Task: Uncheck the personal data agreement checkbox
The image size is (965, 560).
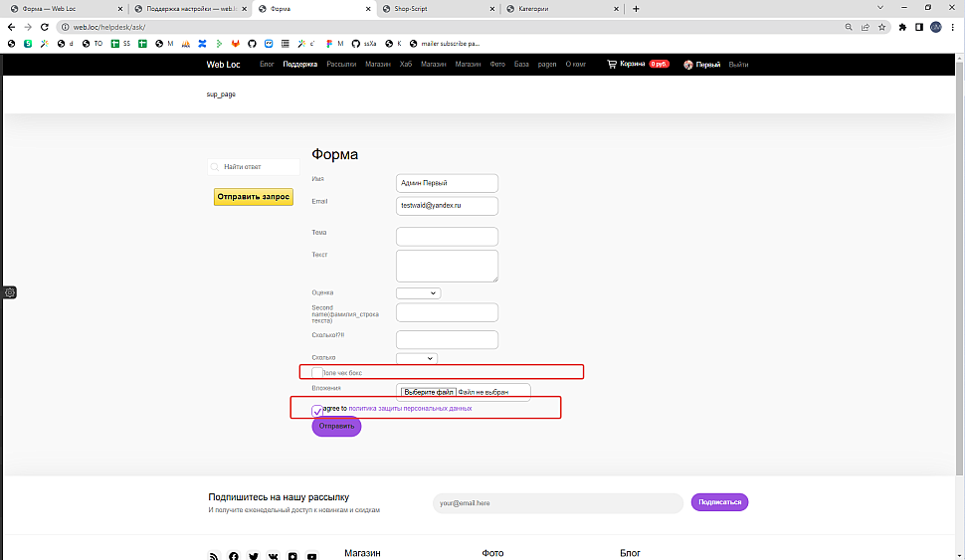Action: point(317,411)
